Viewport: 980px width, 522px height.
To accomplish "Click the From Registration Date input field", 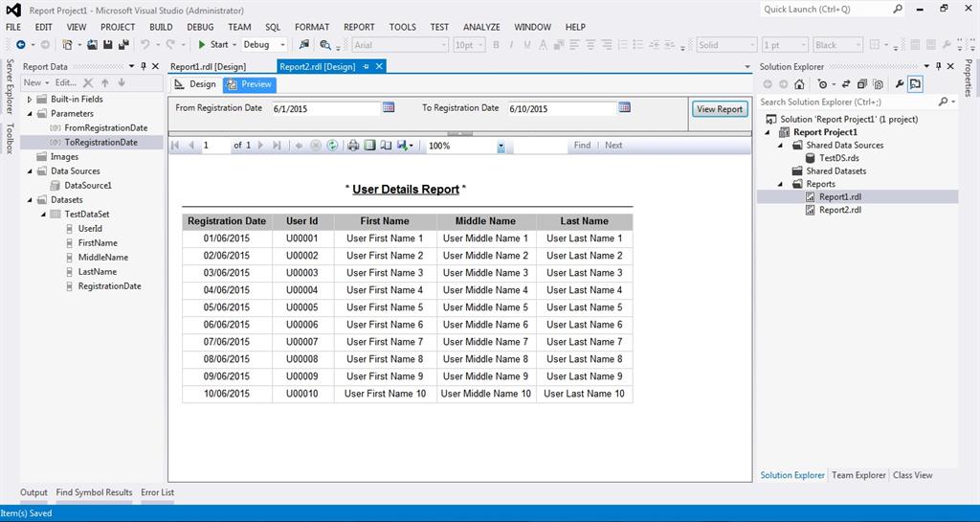I will coord(325,109).
